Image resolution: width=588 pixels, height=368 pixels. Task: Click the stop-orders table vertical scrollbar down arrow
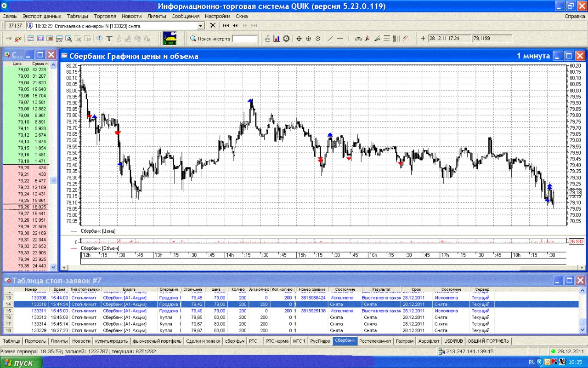pos(582,330)
